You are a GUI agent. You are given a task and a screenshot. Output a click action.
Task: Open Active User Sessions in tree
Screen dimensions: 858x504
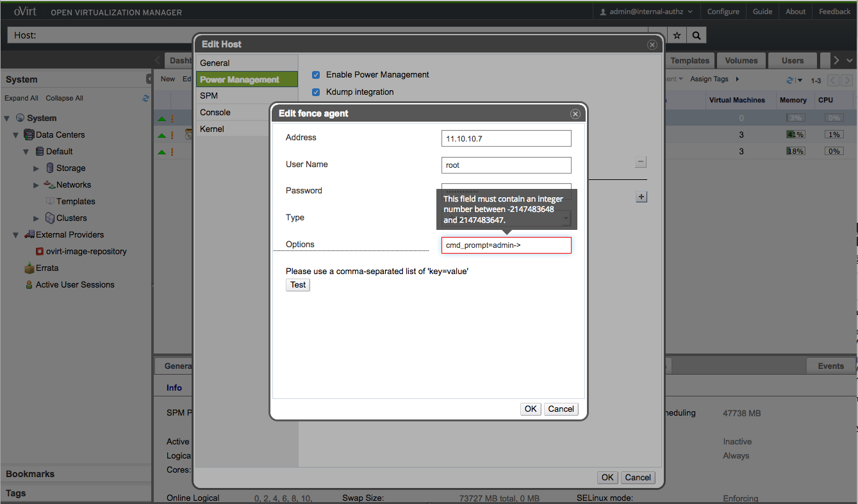click(x=75, y=285)
